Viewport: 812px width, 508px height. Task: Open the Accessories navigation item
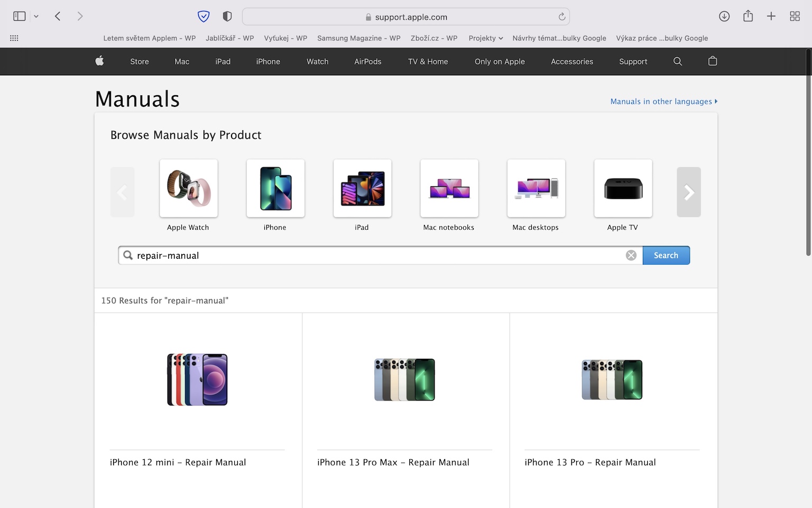[572, 61]
